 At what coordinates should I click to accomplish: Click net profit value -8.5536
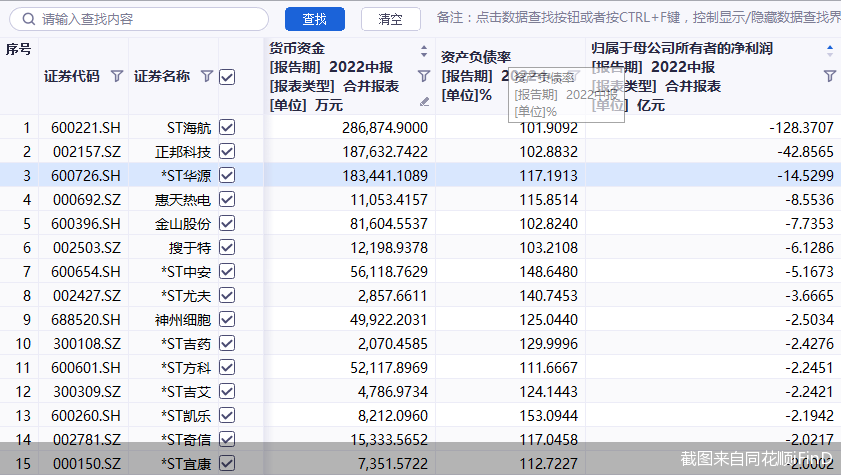(x=809, y=199)
